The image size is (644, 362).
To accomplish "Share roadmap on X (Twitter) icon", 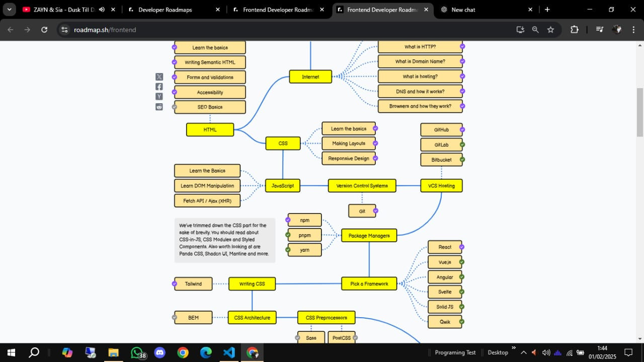I will (159, 77).
